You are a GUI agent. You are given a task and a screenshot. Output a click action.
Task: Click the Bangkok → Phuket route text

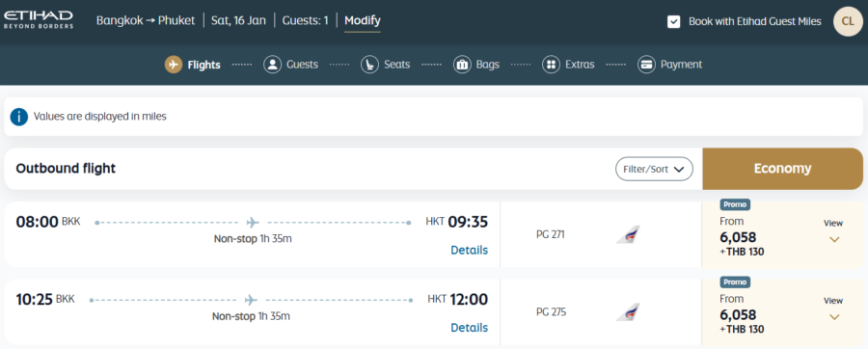146,21
